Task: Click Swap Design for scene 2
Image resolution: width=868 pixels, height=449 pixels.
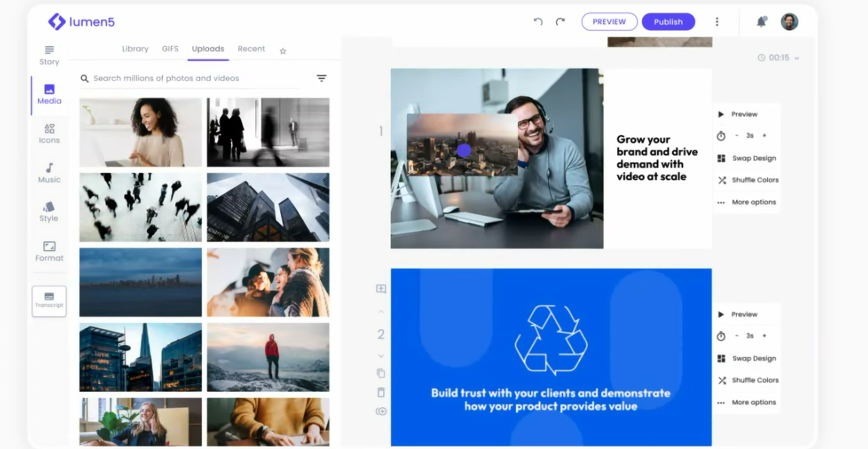Action: [x=747, y=358]
